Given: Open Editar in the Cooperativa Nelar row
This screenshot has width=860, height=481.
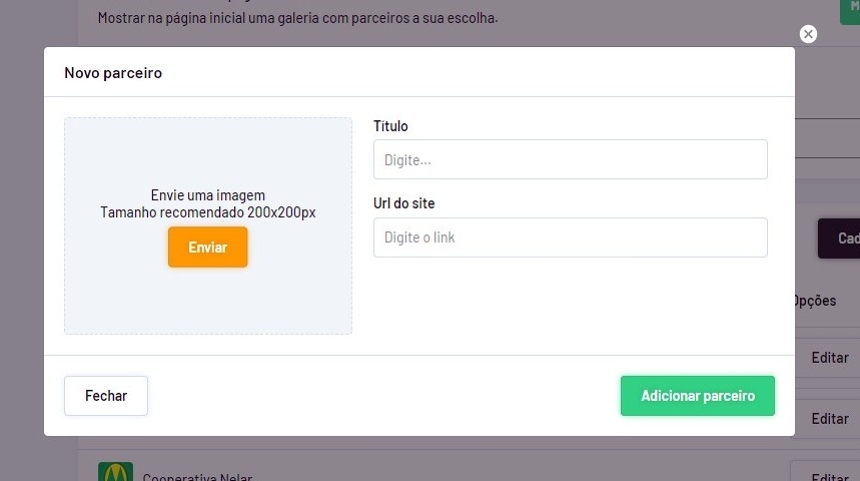Looking at the screenshot, I should coord(827,474).
